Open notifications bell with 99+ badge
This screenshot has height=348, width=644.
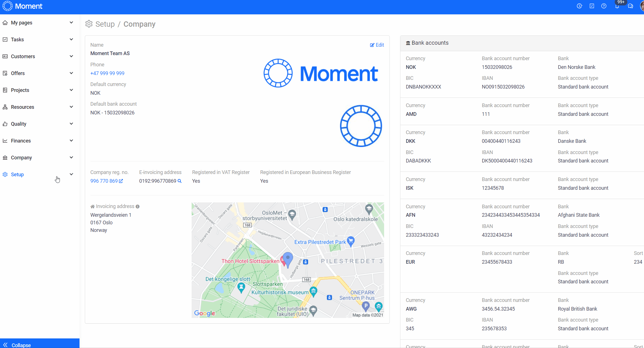617,6
